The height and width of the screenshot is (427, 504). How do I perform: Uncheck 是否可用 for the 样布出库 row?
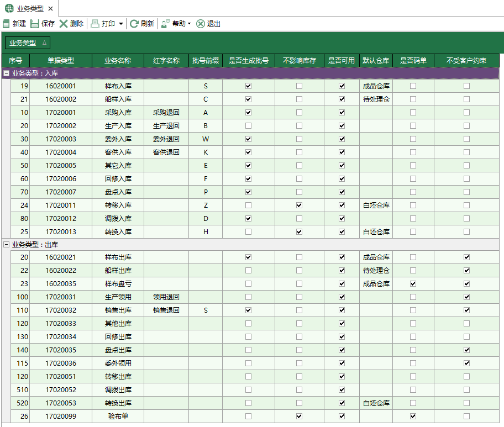pyautogui.click(x=342, y=257)
